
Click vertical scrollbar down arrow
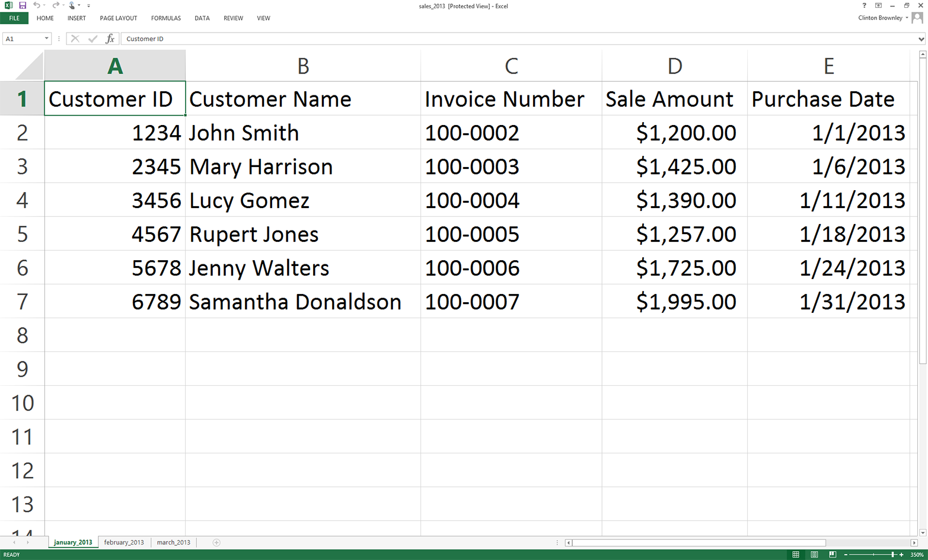[922, 532]
